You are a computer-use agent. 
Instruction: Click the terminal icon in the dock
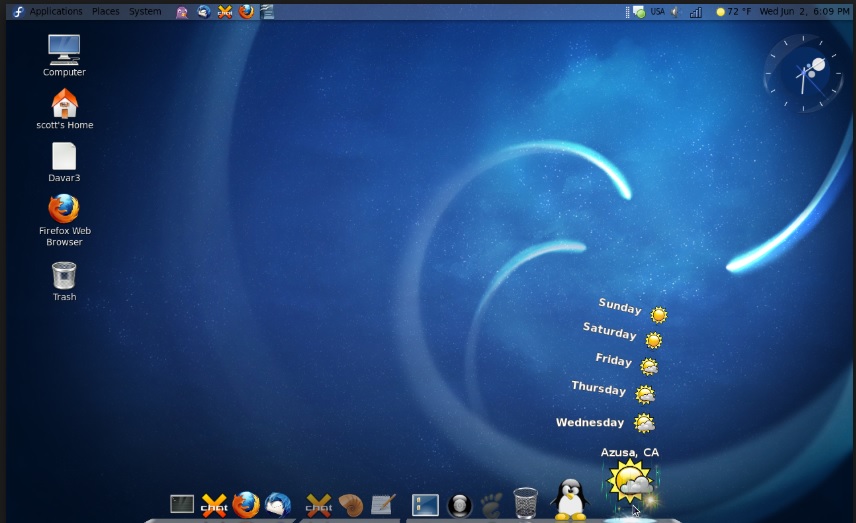click(182, 504)
